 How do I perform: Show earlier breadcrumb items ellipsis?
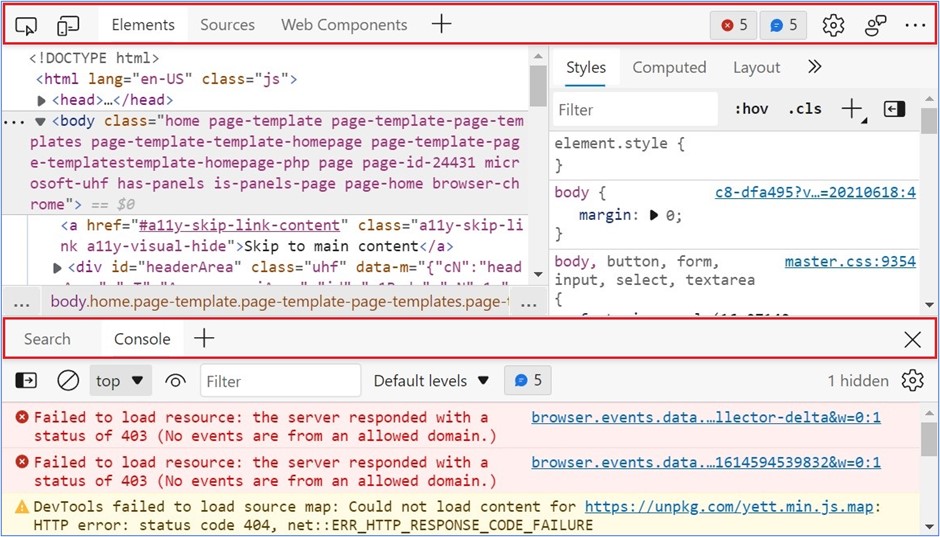22,303
